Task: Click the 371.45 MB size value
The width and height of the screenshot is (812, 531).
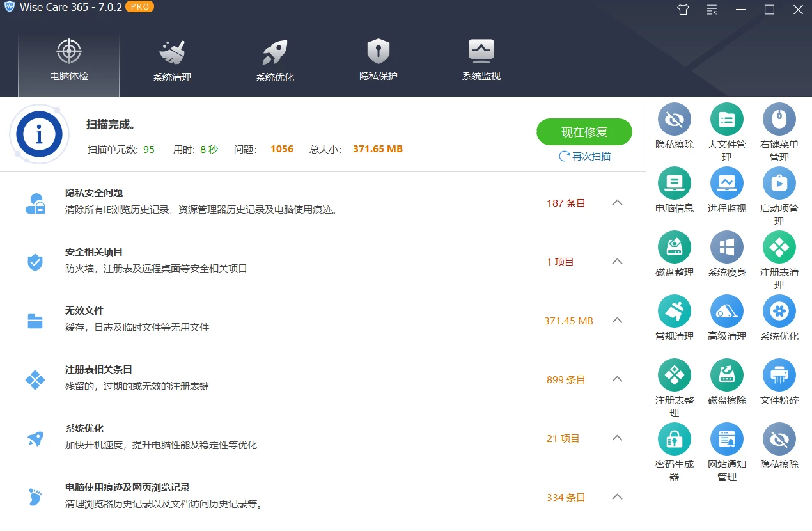Action: [x=568, y=321]
